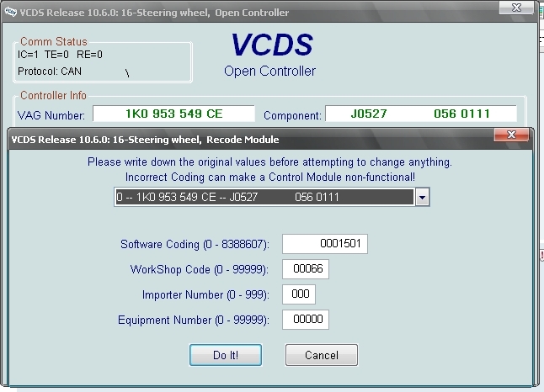This screenshot has height=392, width=544.
Task: Click the Component value J0527 field
Action: point(420,114)
